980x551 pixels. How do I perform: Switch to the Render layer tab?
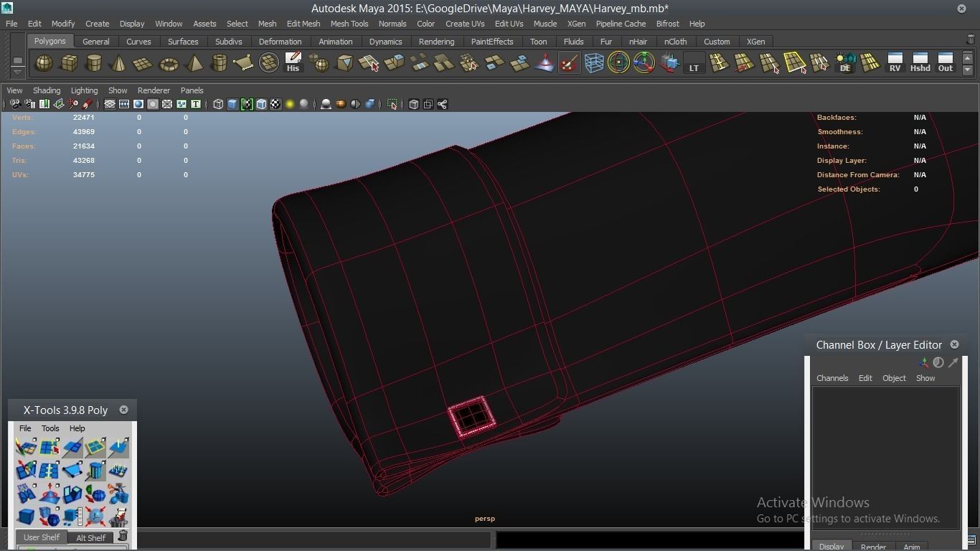[873, 547]
